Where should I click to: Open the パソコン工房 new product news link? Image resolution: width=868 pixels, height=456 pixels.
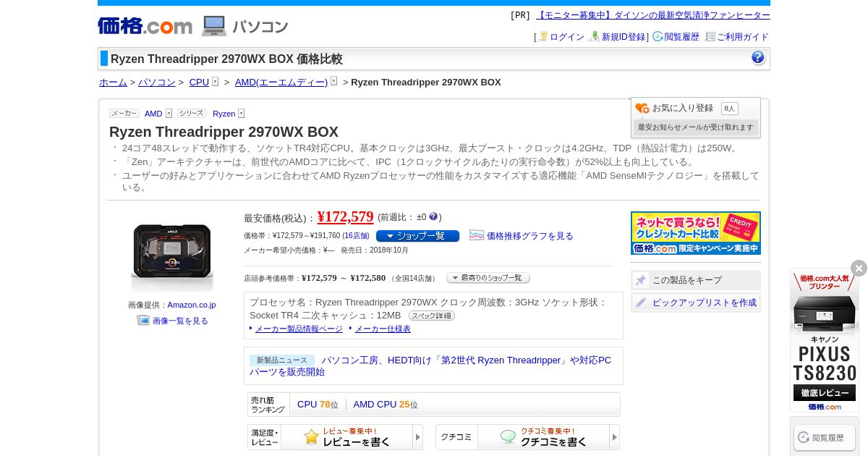[430, 366]
